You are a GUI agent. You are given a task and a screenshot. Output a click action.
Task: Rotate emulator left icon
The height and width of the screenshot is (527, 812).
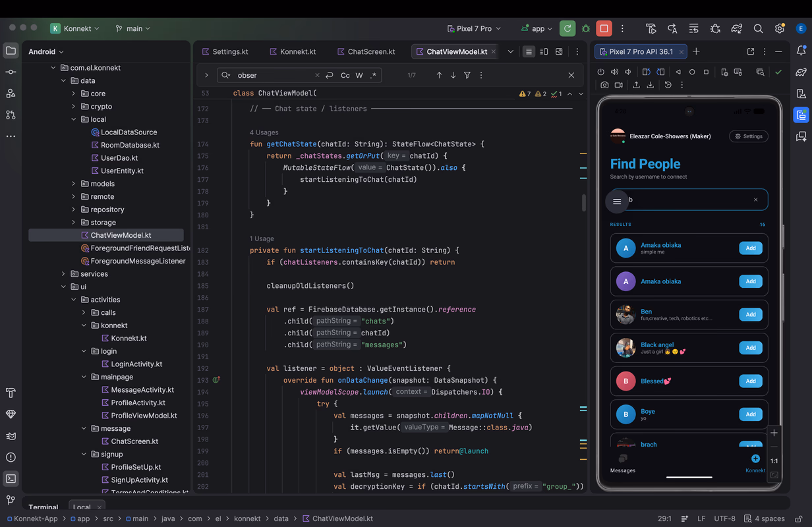click(646, 72)
